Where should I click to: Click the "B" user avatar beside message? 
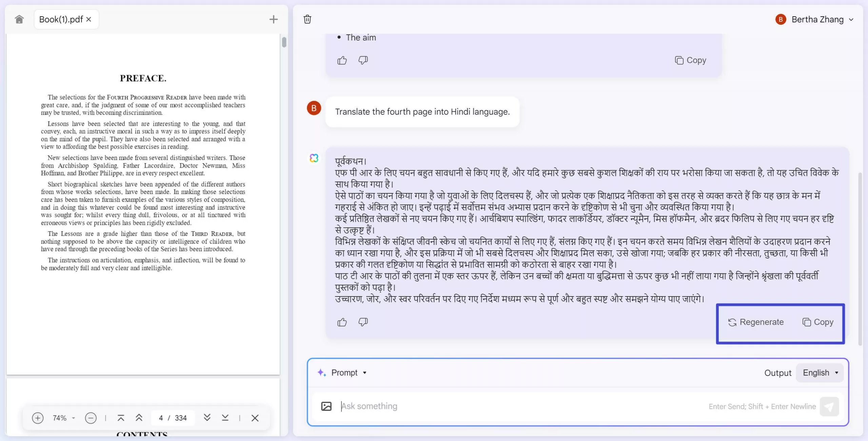point(314,108)
